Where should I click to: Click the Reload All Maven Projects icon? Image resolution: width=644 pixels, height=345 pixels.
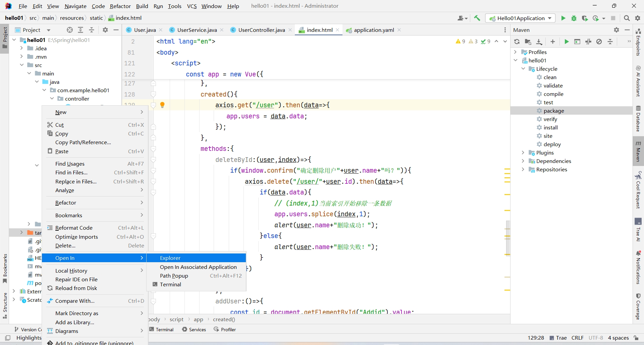tap(517, 42)
